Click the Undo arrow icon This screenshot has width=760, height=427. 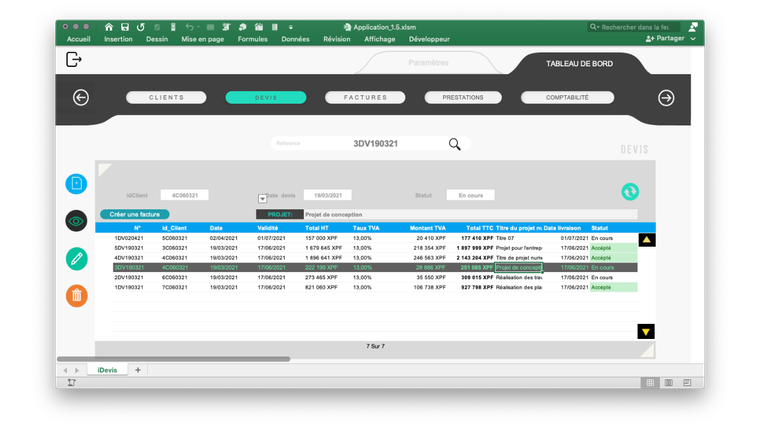tap(190, 27)
